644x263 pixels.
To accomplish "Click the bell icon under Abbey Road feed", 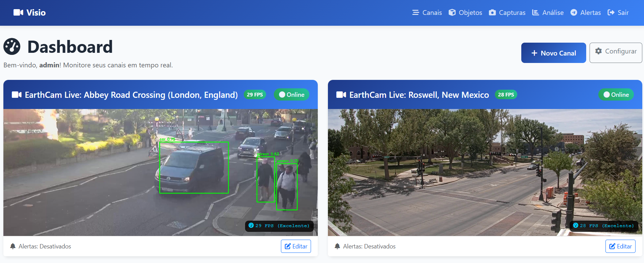I will click(13, 246).
